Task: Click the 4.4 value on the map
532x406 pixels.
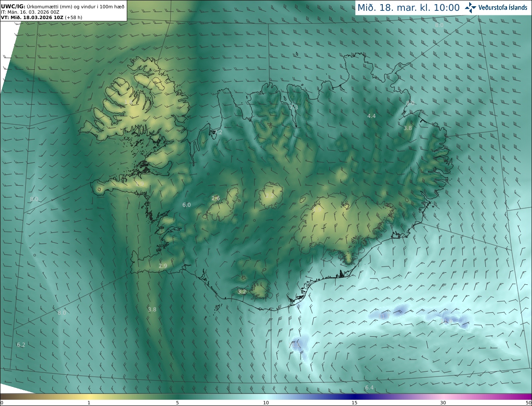Action: [x=372, y=116]
